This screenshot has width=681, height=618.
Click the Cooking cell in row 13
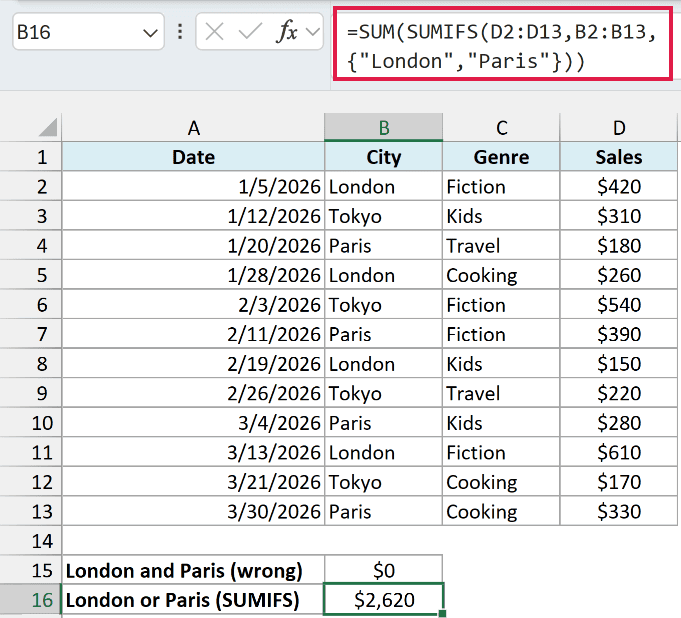501,511
